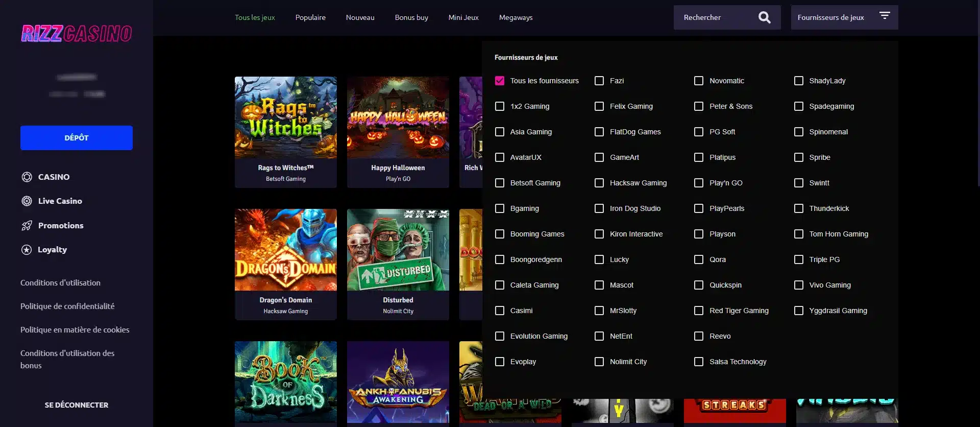
Task: Switch to the Nouveau tab
Action: tap(360, 17)
